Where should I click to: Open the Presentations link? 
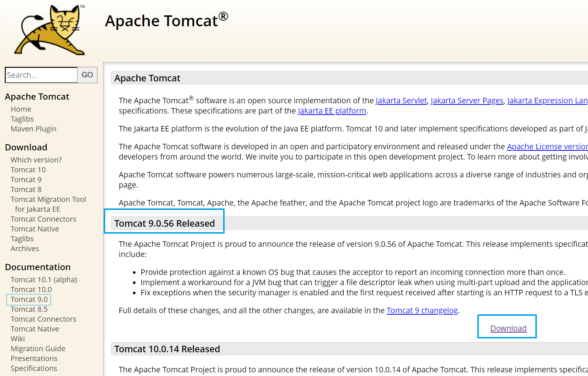click(34, 358)
